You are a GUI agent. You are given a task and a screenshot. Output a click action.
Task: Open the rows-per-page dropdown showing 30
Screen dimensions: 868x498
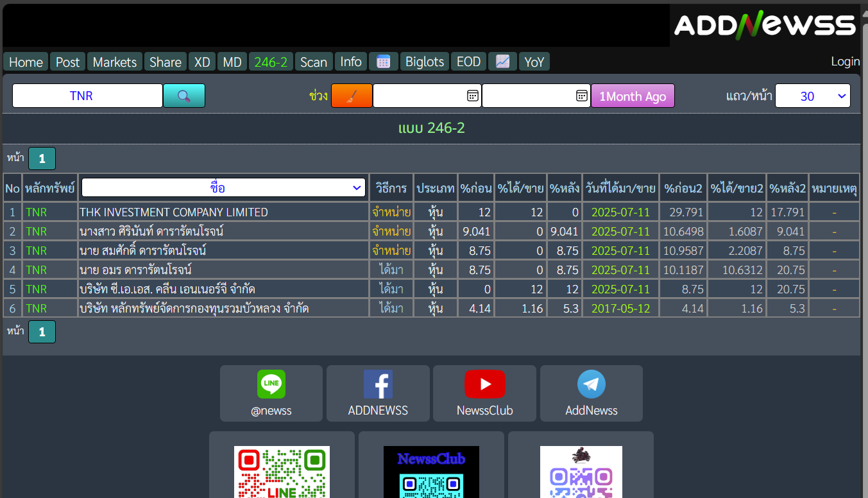click(813, 96)
